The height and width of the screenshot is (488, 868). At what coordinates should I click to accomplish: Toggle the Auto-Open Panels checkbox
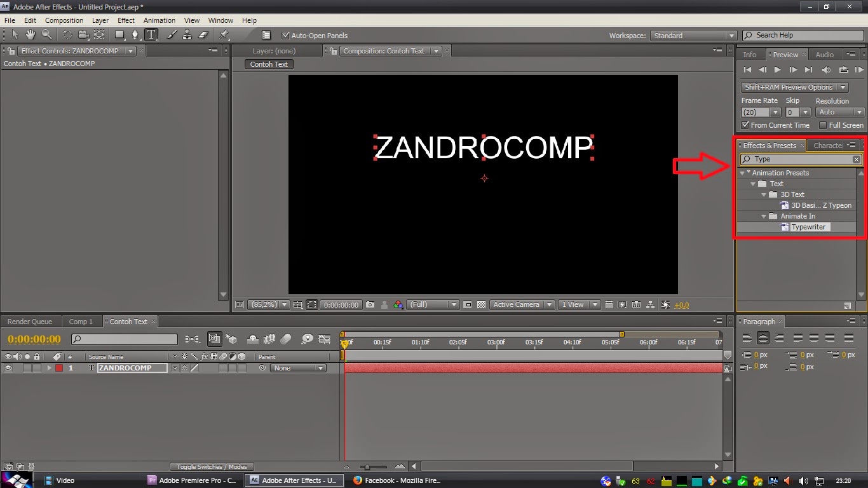[286, 36]
